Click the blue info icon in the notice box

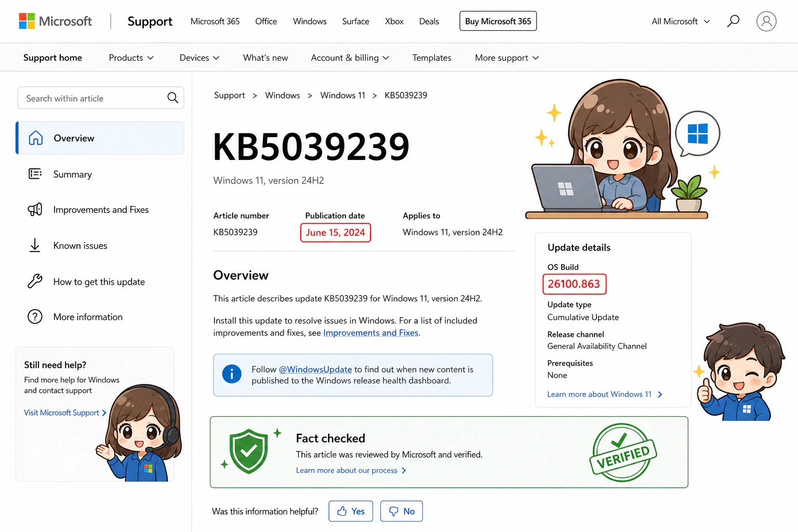(232, 374)
